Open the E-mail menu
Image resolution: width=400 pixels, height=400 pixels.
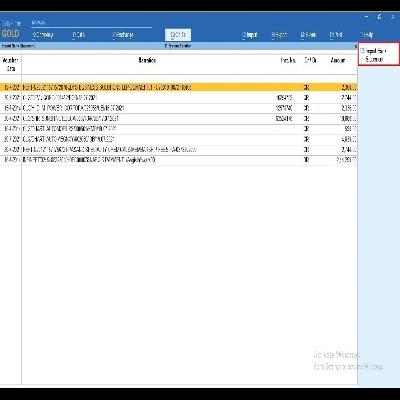coord(308,35)
